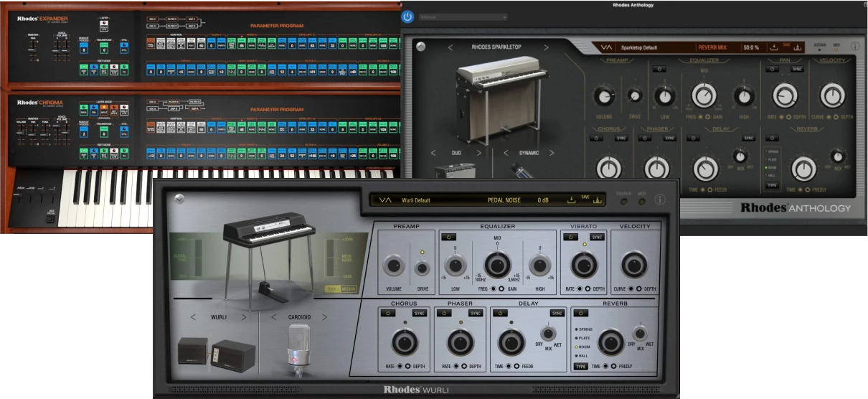The width and height of the screenshot is (868, 399).
Task: Click the Wurli Preamp Volume knob
Action: [x=393, y=267]
